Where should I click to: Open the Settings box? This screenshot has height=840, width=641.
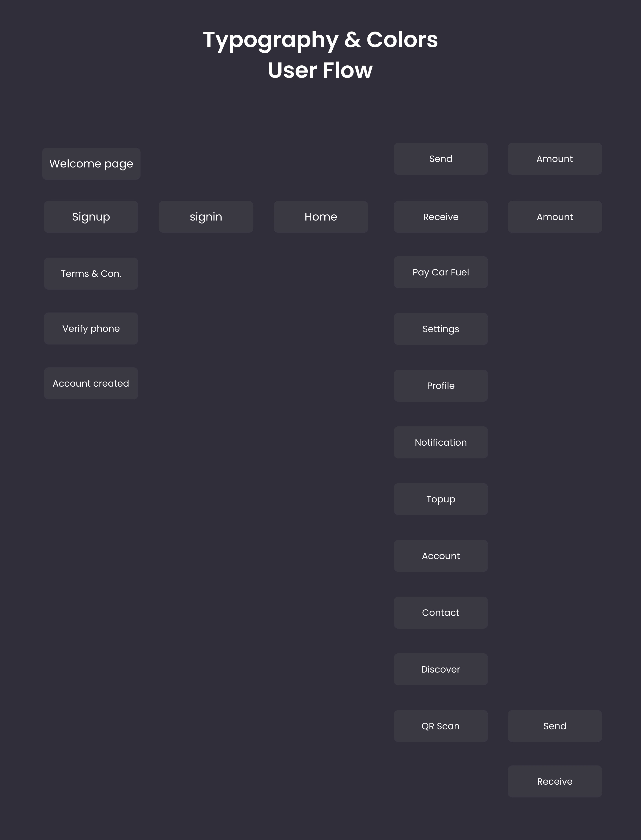(441, 329)
